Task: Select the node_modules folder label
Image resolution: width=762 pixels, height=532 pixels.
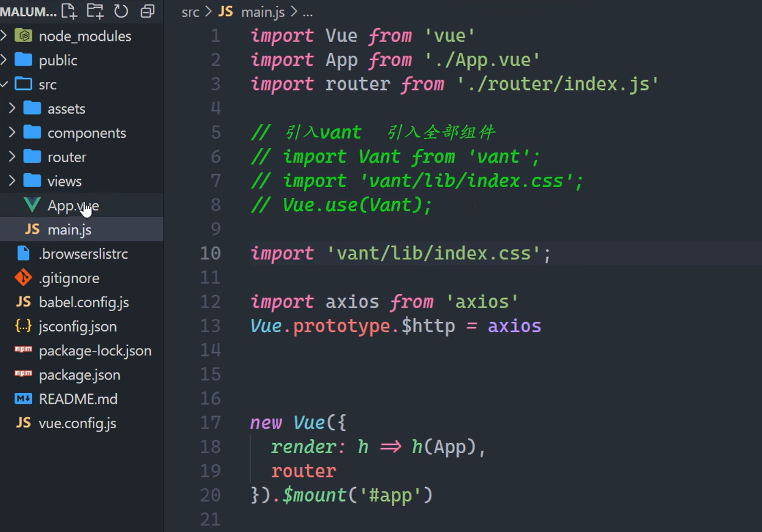Action: [85, 36]
